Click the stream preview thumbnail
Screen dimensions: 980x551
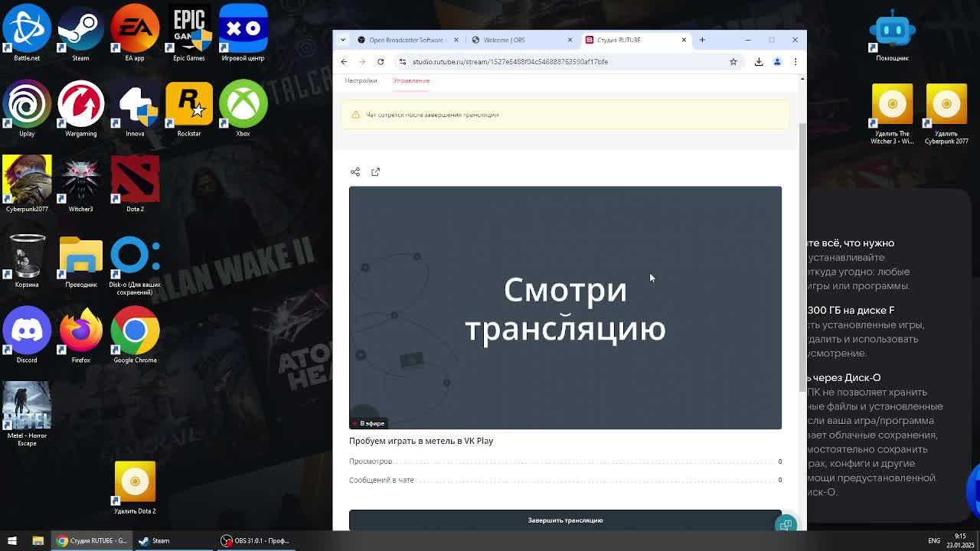pos(565,308)
